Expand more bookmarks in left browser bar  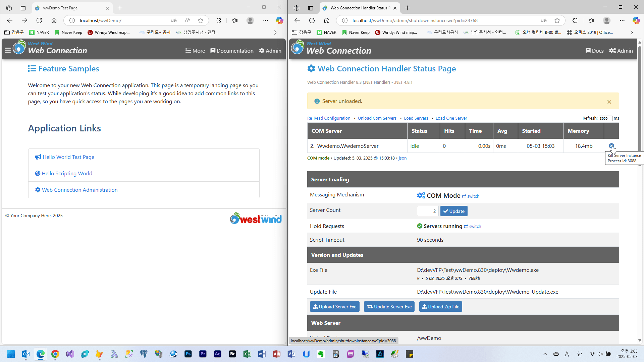click(x=275, y=33)
